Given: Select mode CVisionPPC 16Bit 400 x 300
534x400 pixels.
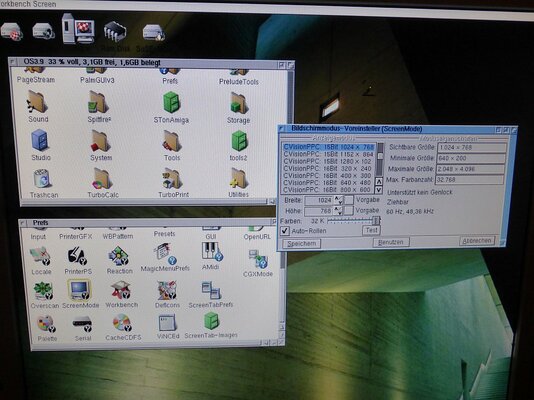Looking at the screenshot, I should [328, 176].
